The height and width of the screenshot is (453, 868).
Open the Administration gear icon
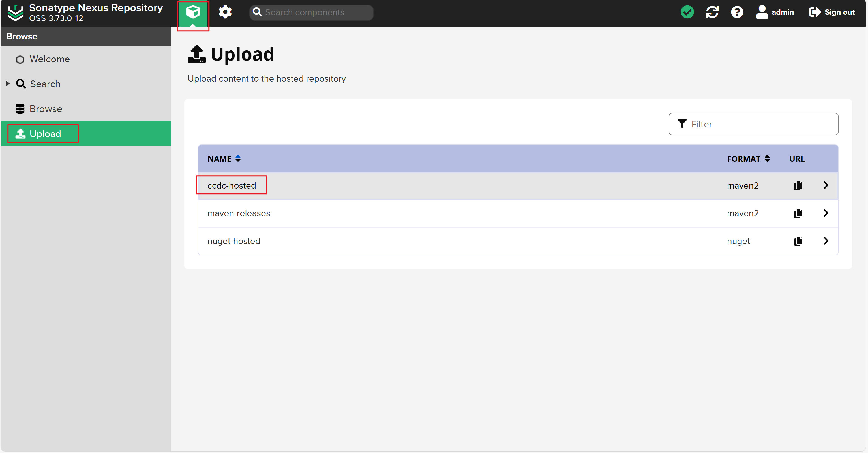click(225, 12)
